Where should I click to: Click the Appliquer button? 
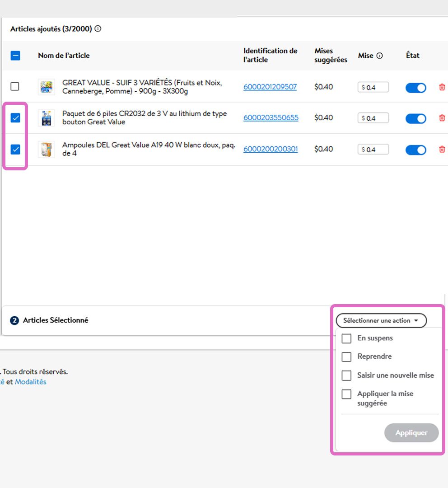[411, 432]
